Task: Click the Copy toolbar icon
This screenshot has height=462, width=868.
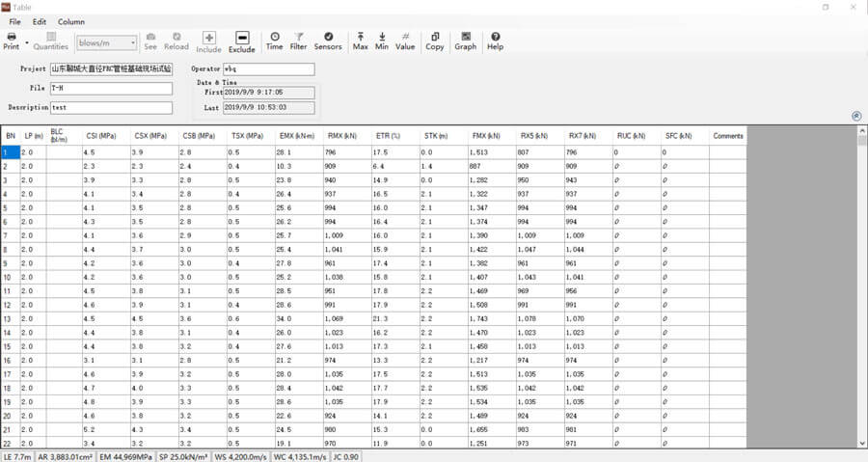Action: (x=435, y=37)
